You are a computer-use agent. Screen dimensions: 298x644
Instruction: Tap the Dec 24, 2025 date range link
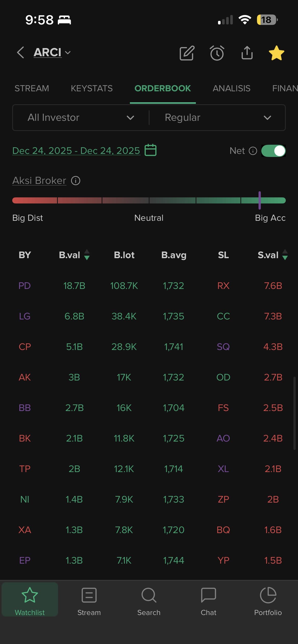pyautogui.click(x=76, y=151)
